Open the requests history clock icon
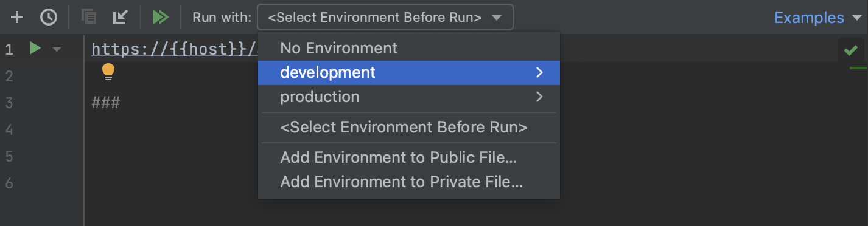This screenshot has width=868, height=226. pos(49,18)
